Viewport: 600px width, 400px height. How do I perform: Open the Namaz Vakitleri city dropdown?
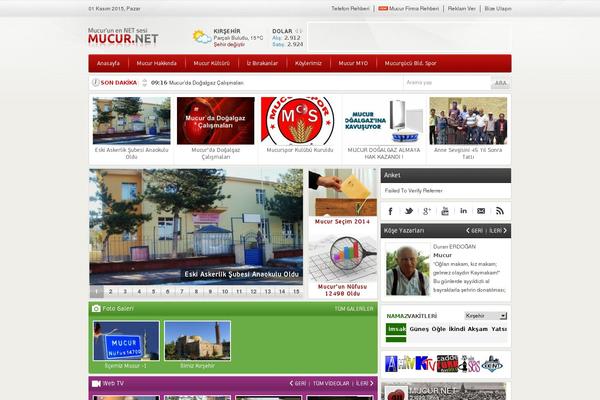click(486, 316)
